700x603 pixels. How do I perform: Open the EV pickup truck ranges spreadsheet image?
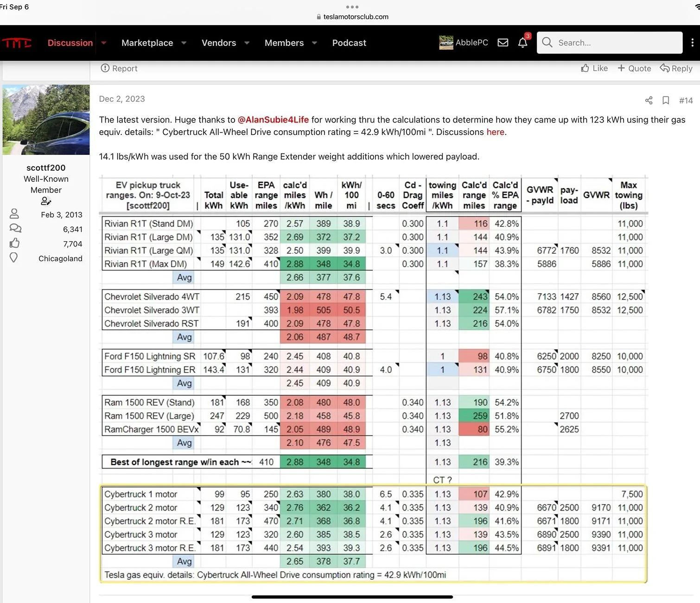coord(373,379)
